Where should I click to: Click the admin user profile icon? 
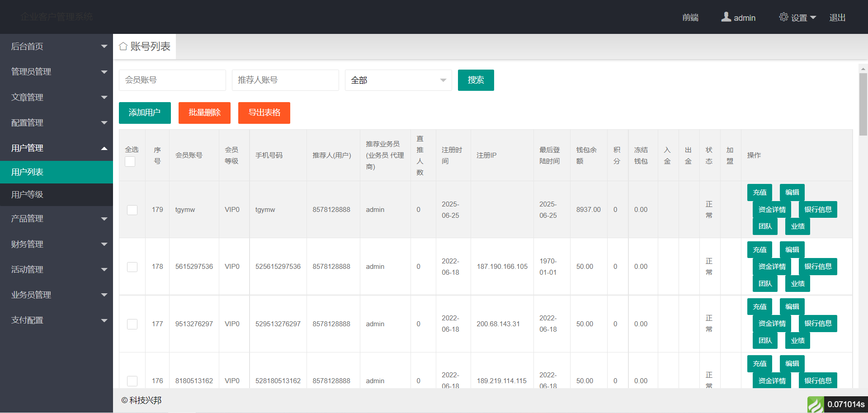tap(726, 17)
